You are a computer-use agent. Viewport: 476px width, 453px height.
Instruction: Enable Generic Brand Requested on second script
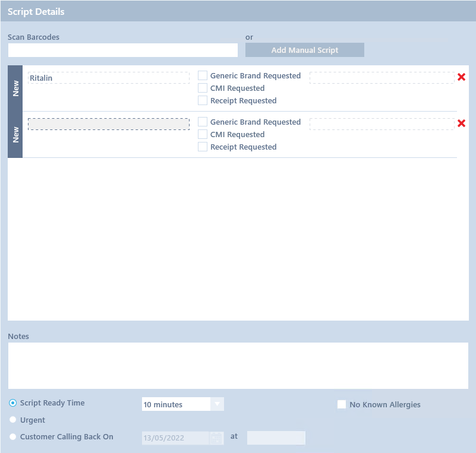[203, 122]
